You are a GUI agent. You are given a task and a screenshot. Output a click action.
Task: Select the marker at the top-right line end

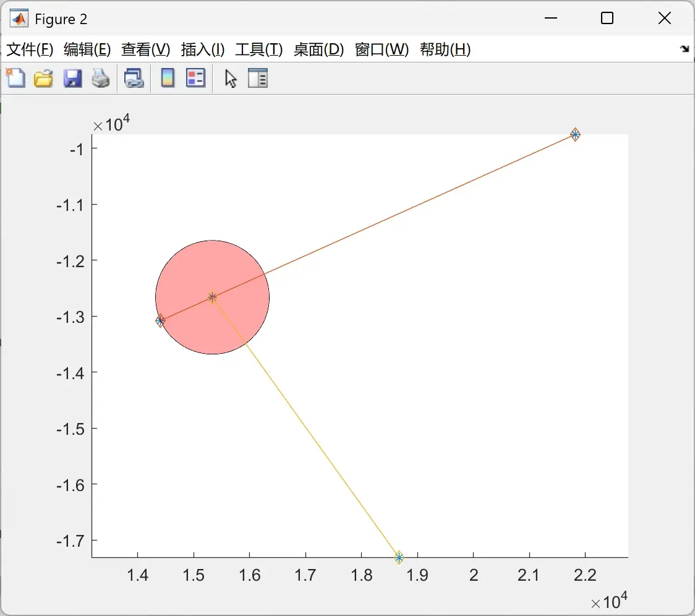click(575, 134)
